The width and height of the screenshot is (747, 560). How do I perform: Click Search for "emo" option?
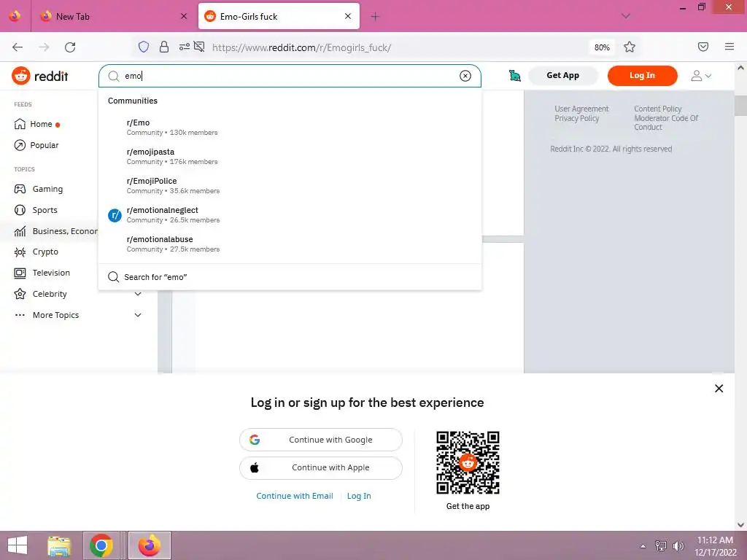click(x=290, y=276)
